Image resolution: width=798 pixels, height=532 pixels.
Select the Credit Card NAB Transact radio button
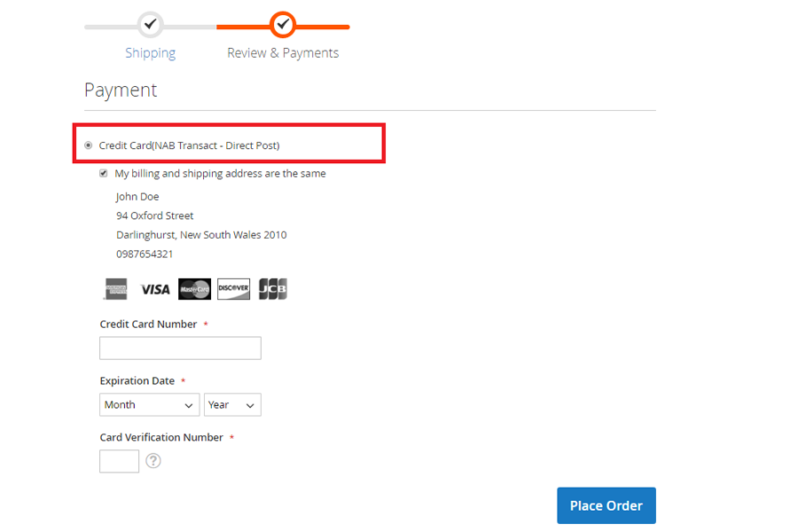pos(88,145)
